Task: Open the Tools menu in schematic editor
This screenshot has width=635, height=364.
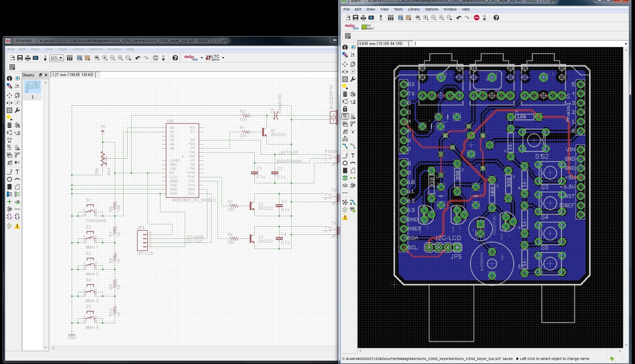Action: (x=63, y=49)
